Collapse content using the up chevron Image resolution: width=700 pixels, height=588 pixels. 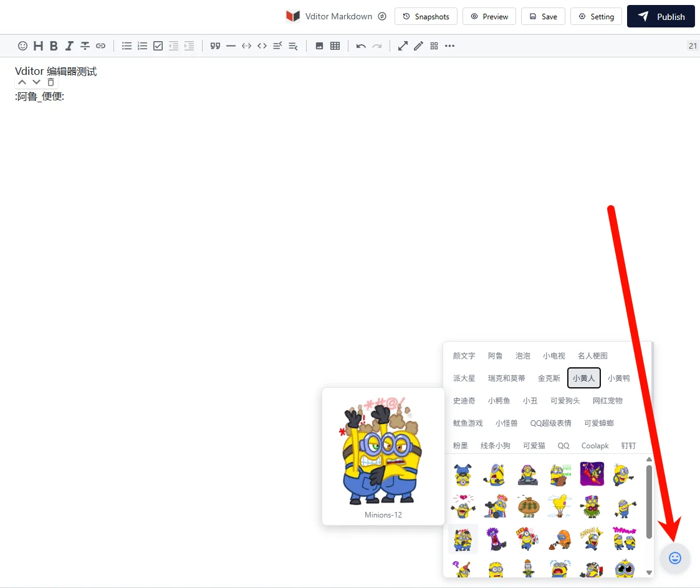click(x=22, y=82)
